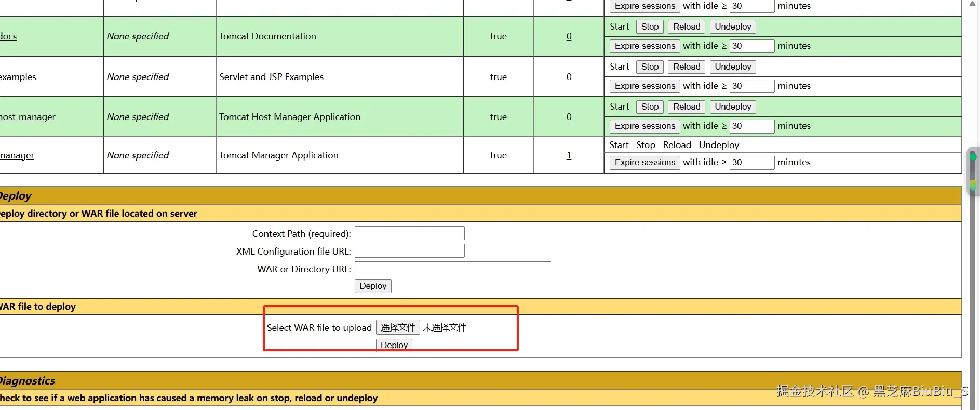Open docs sessions count link
Viewport: 980px width, 410px height.
[x=569, y=36]
